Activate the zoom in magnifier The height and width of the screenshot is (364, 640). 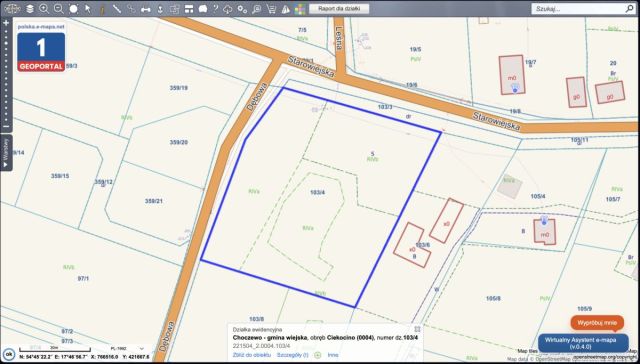(x=44, y=9)
